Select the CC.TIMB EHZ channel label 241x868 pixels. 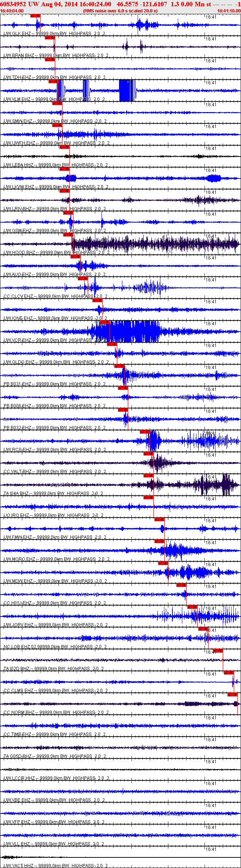17,734
